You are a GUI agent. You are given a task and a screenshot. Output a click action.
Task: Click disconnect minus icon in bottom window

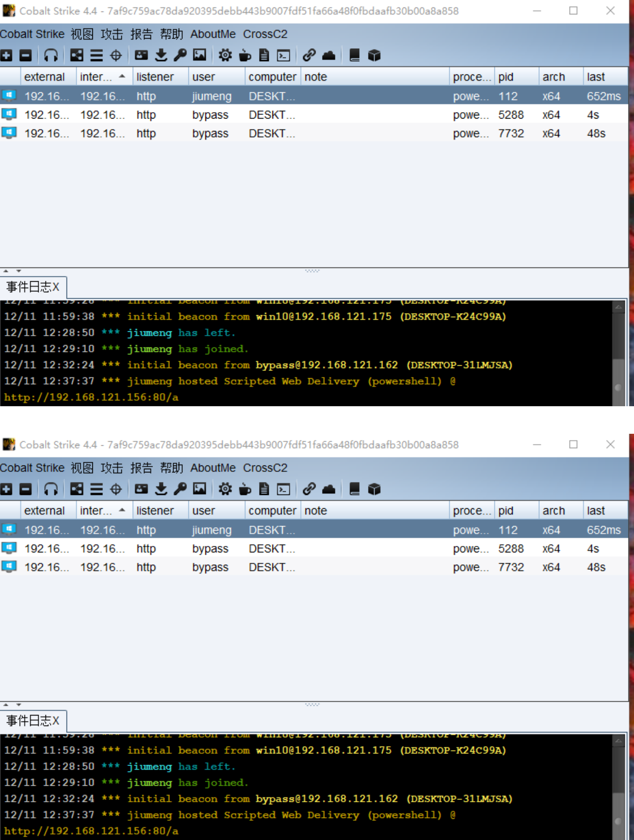[26, 489]
